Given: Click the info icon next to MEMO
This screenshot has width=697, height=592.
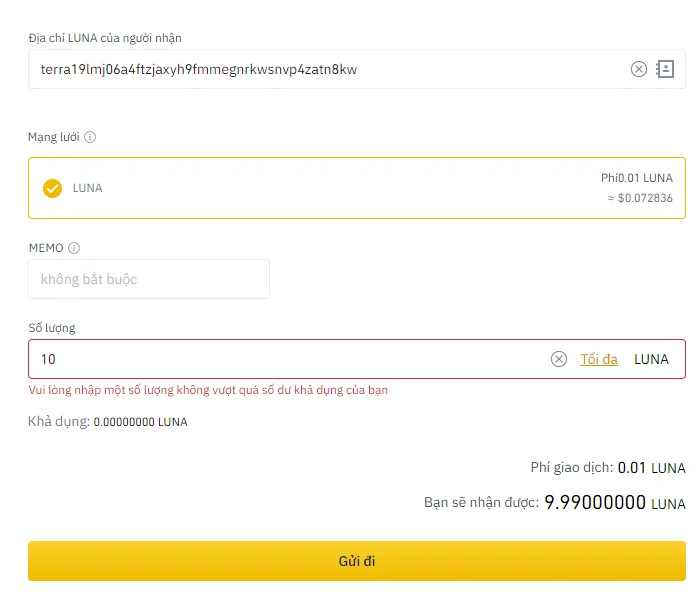Looking at the screenshot, I should coord(74,248).
